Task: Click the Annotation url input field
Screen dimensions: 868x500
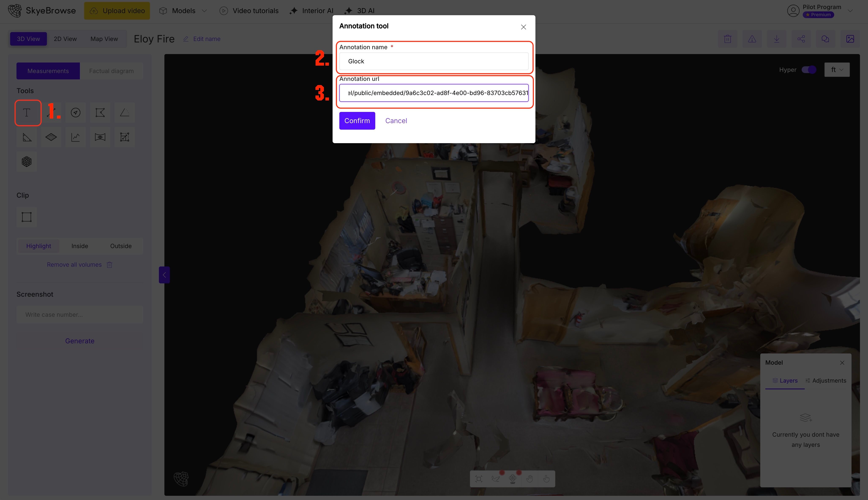Action: (434, 93)
